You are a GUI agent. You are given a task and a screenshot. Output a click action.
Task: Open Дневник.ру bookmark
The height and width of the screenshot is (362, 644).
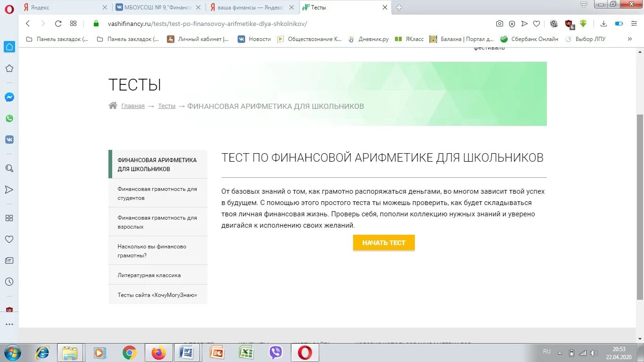368,39
